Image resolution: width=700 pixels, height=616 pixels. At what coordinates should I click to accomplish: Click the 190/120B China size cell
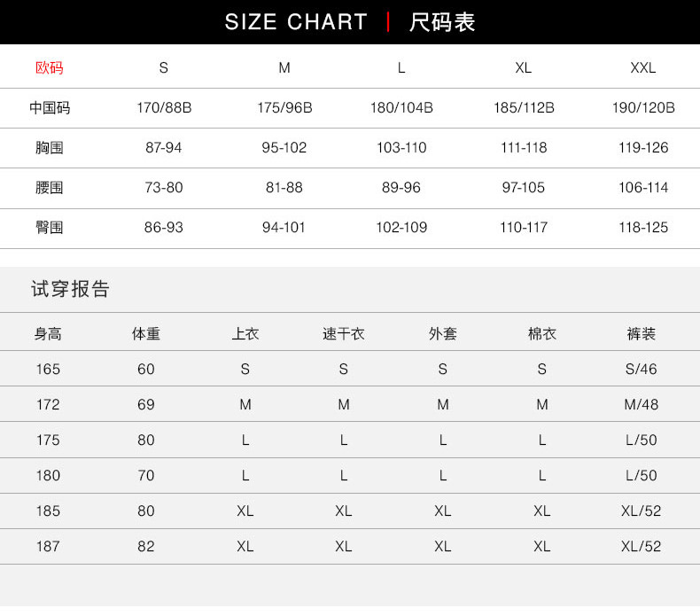pyautogui.click(x=643, y=108)
